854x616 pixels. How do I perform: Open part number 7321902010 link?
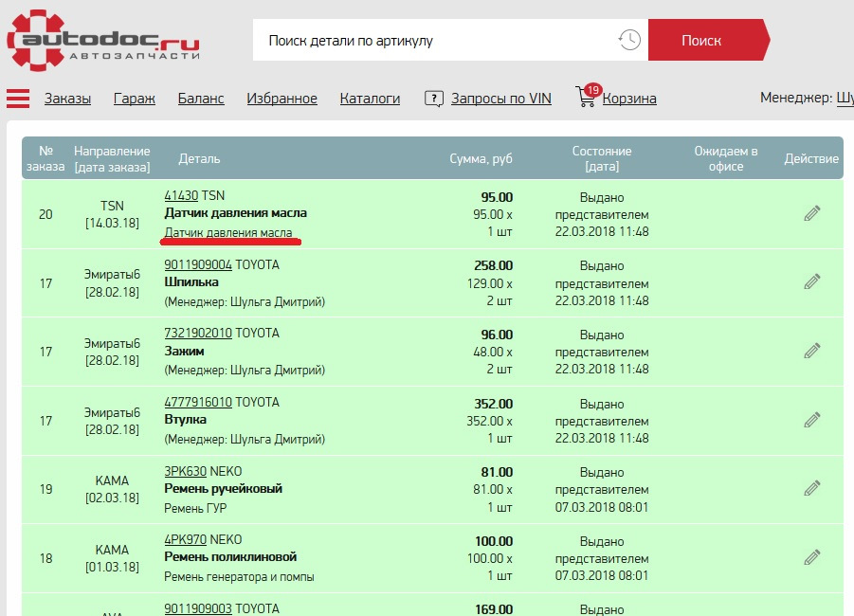(198, 333)
